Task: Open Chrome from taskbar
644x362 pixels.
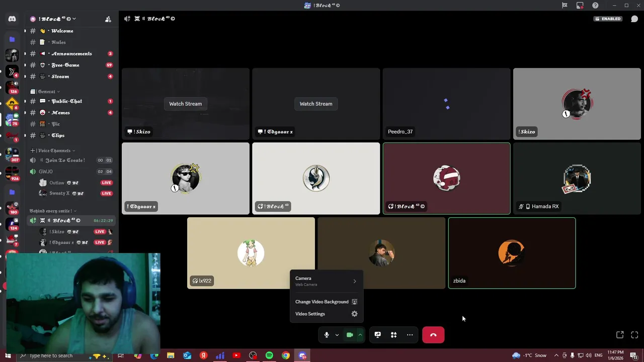Action: pos(286,355)
